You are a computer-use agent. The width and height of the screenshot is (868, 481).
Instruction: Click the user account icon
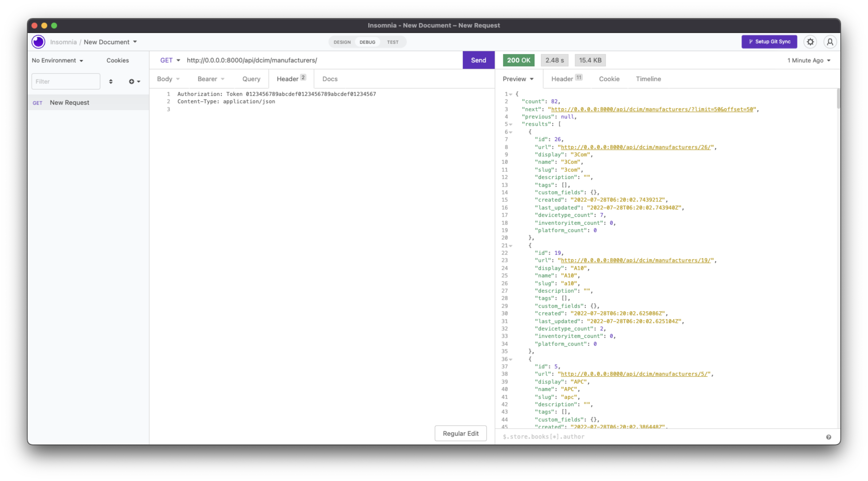click(830, 42)
